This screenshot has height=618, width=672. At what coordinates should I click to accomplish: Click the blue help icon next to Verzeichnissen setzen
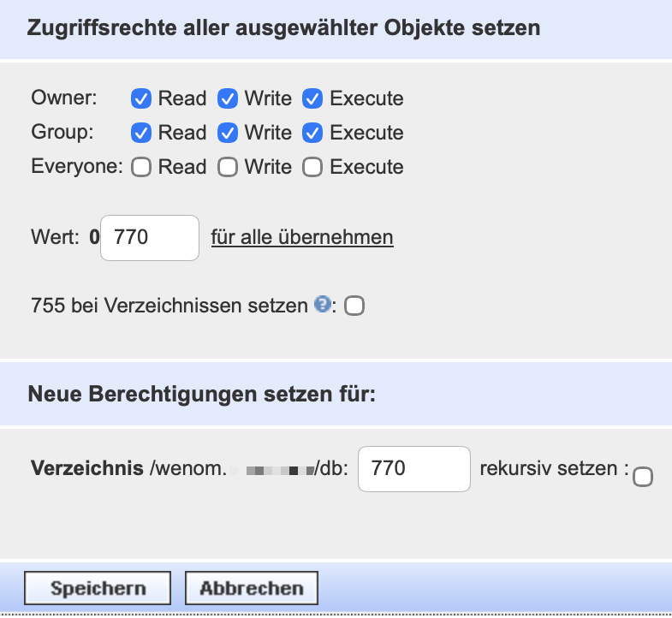pyautogui.click(x=323, y=305)
